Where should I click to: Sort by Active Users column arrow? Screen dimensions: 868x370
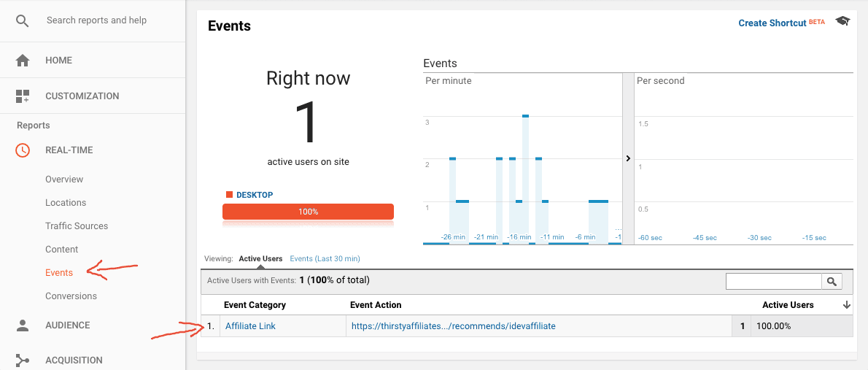pyautogui.click(x=846, y=305)
